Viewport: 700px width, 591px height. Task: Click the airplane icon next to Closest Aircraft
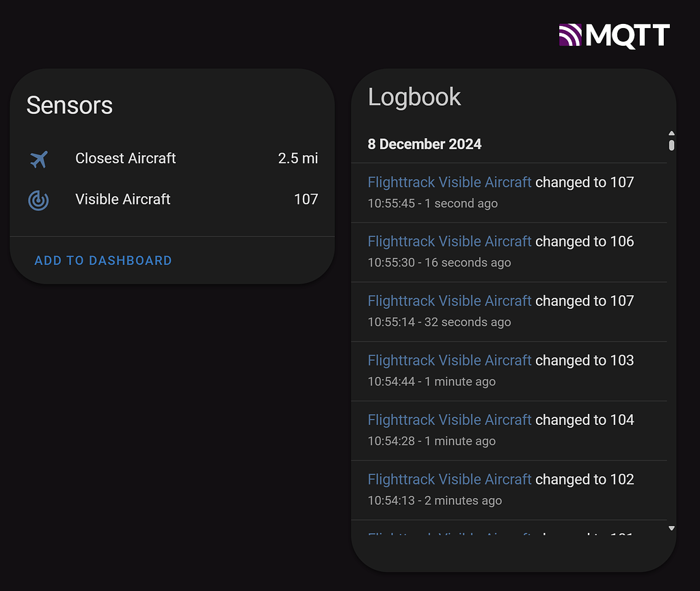(39, 158)
